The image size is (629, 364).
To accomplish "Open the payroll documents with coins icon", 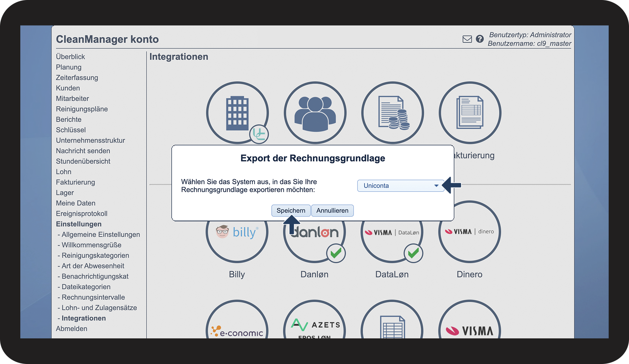I will point(392,113).
